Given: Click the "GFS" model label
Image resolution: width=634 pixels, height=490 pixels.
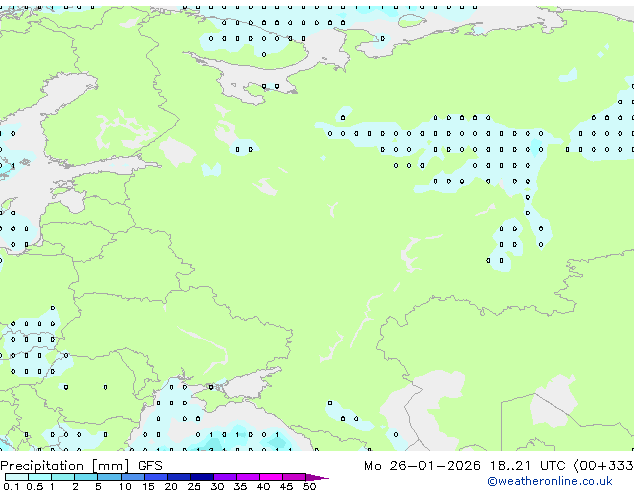Looking at the screenshot, I should click(150, 466).
